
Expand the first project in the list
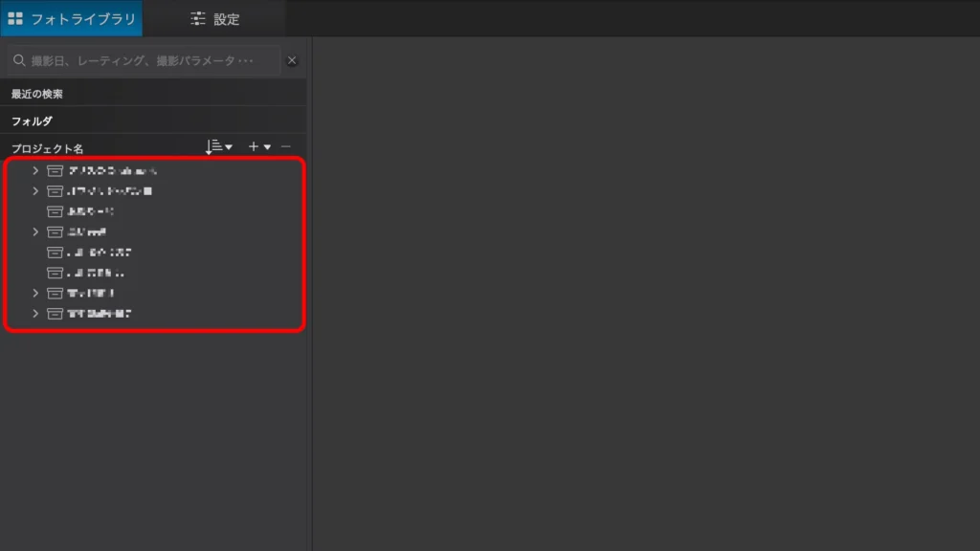(35, 170)
